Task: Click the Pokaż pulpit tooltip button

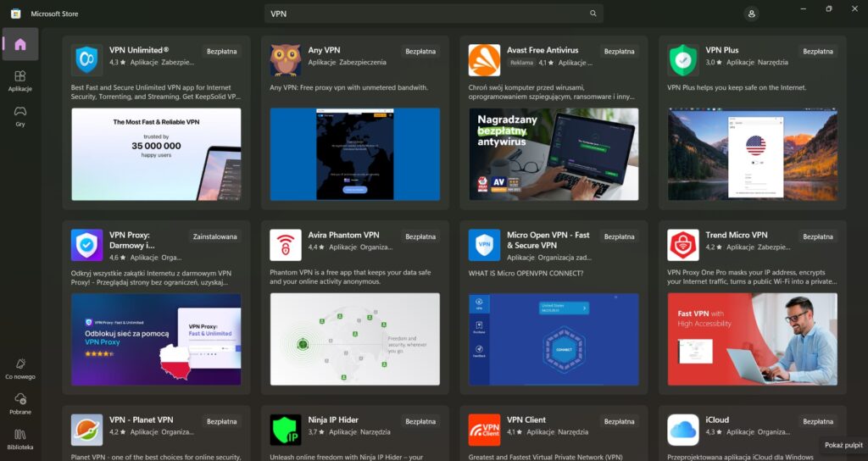Action: coord(843,445)
